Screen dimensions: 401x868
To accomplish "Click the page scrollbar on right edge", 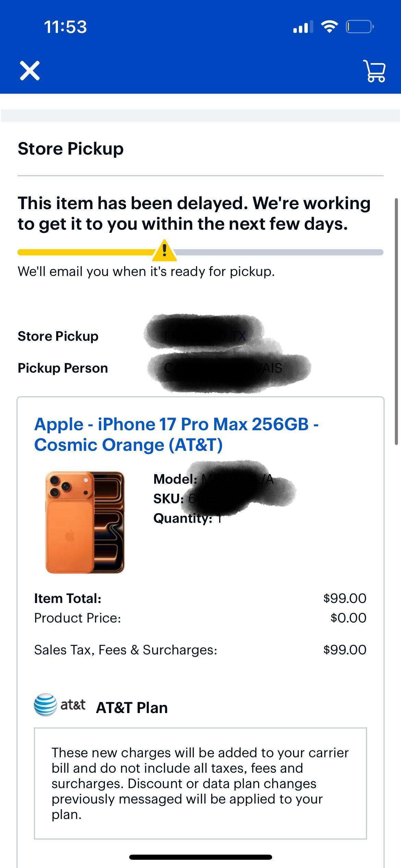I will [x=397, y=321].
